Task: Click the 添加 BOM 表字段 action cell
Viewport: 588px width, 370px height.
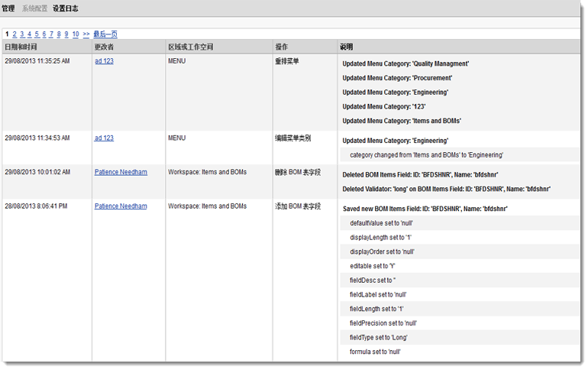Action: 298,206
